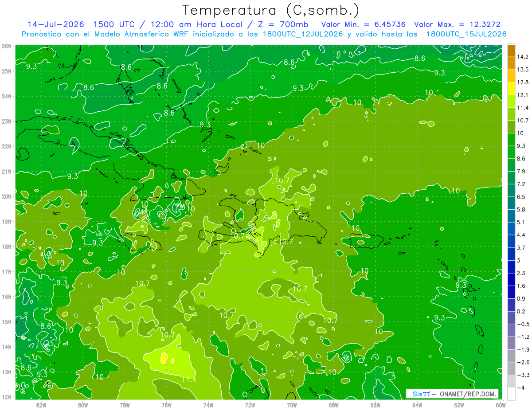Click the '72W' longitude axis label
The image size is (532, 411).
(x=250, y=404)
